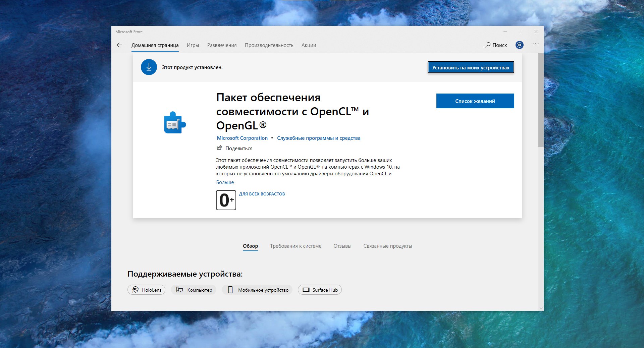
Task: Maximize the Microsoft Store window
Action: pyautogui.click(x=521, y=32)
